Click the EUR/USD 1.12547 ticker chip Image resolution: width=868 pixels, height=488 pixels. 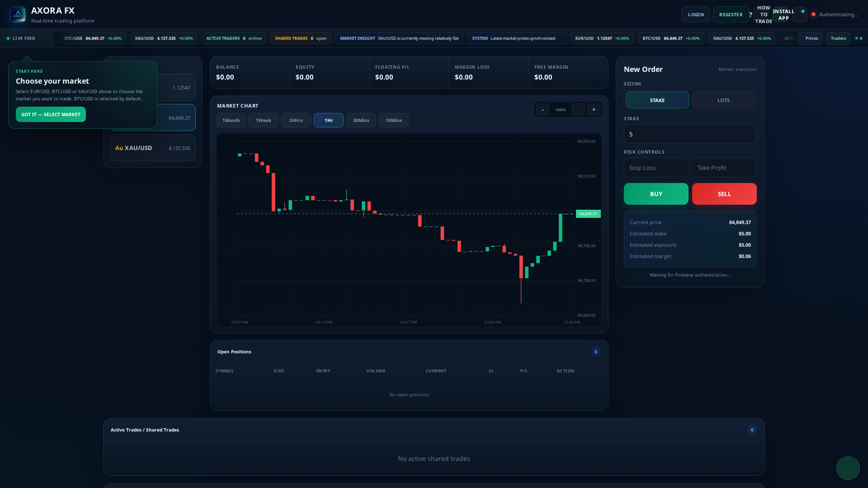click(602, 38)
